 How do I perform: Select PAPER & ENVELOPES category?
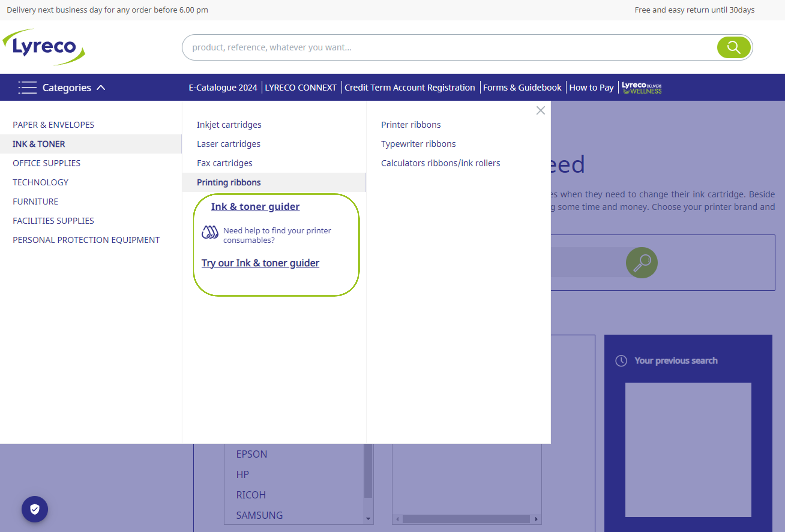[53, 125]
